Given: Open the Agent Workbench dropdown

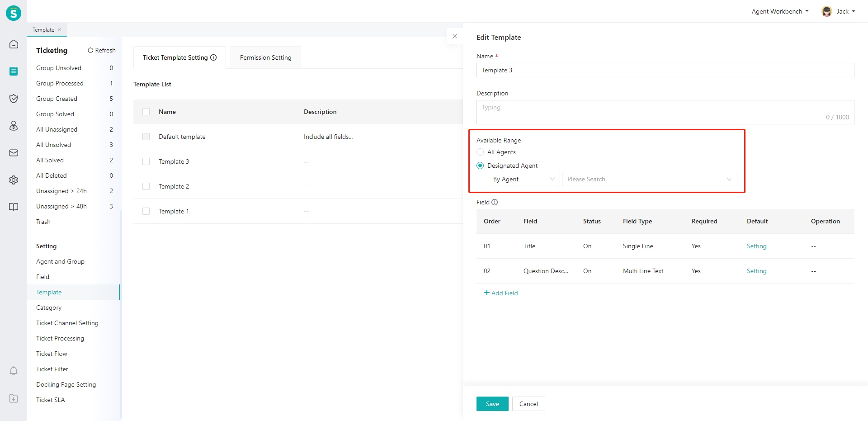Looking at the screenshot, I should [780, 11].
